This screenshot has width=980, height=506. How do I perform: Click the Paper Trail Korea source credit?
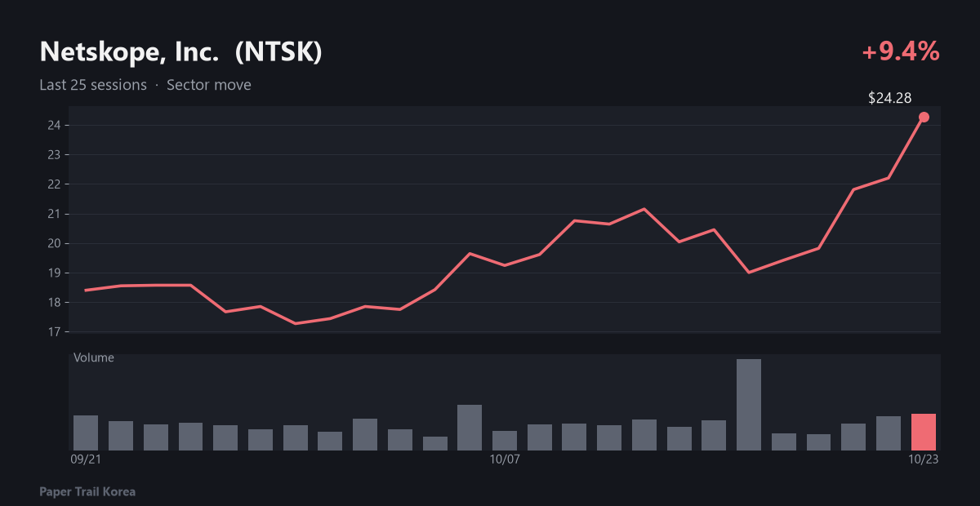[x=87, y=492]
